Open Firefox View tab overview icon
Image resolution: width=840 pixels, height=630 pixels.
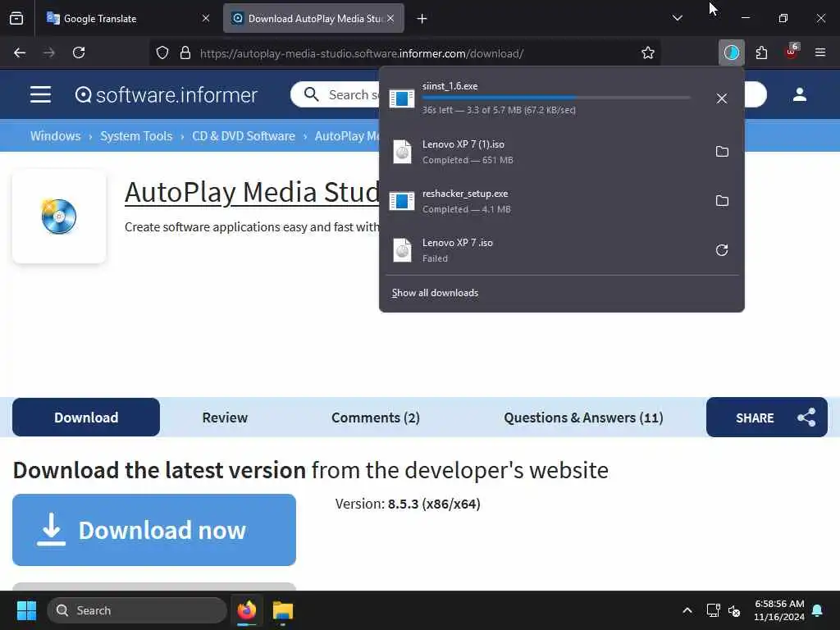(x=16, y=18)
